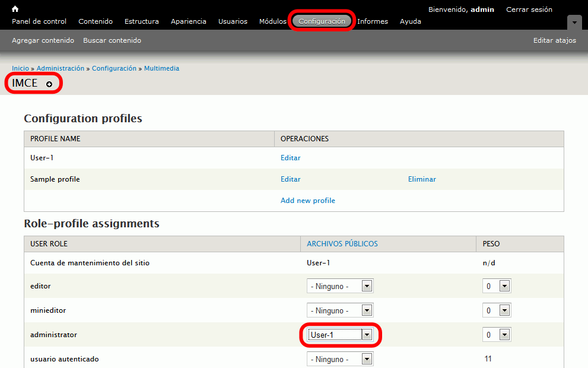This screenshot has height=368, width=588.
Task: Click the Role-profile assignments heading
Action: click(x=91, y=224)
